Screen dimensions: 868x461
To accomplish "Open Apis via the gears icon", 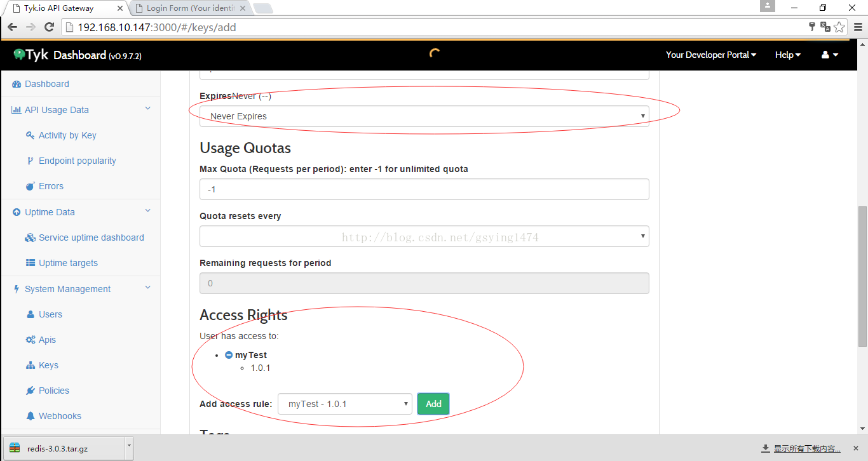I will coord(30,340).
